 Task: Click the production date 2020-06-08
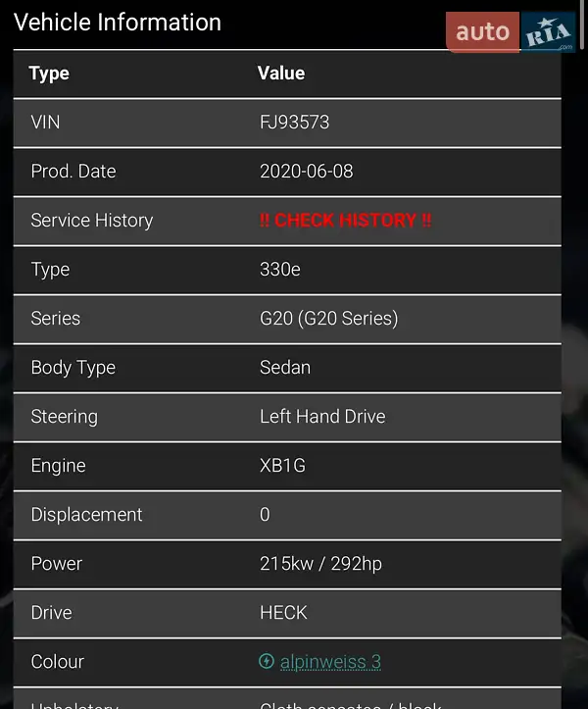[306, 172]
